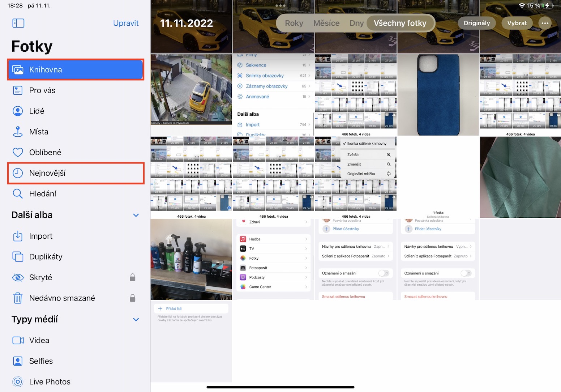
Task: Open the 1 fotka blank thumbnail
Action: [x=438, y=177]
